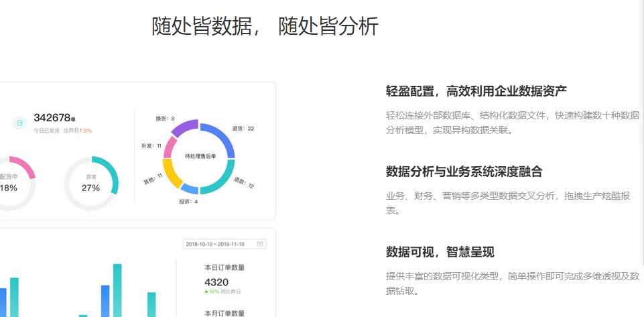644x317 pixels.
Task: Click the 本日订单数量 4320 figure
Action: click(x=216, y=282)
